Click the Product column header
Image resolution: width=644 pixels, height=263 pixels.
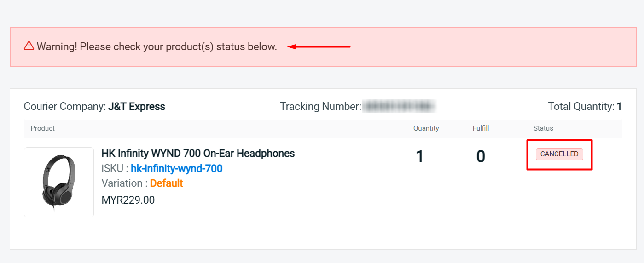click(x=43, y=128)
